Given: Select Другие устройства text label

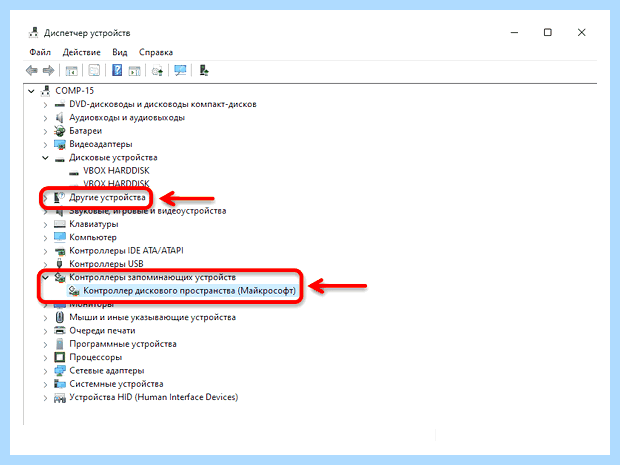Looking at the screenshot, I should [x=108, y=197].
